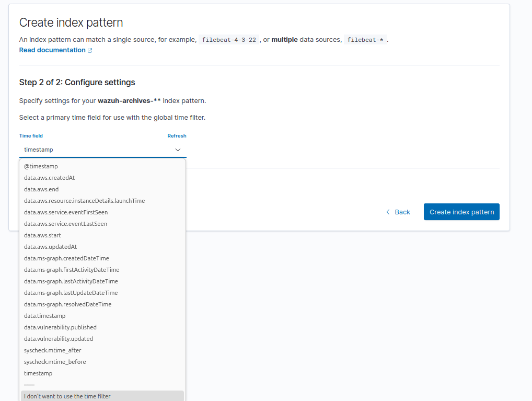Select data.aws.end from the list
The image size is (532, 401).
(41, 189)
